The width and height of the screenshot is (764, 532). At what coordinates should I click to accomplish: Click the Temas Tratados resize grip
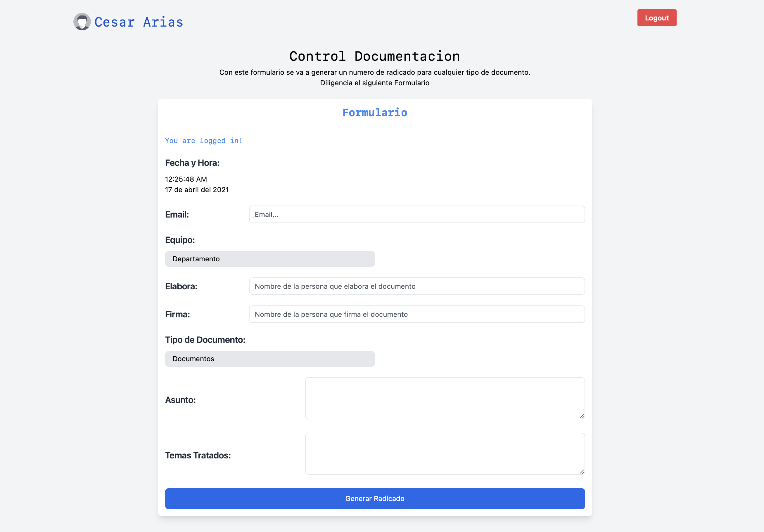[x=582, y=472]
